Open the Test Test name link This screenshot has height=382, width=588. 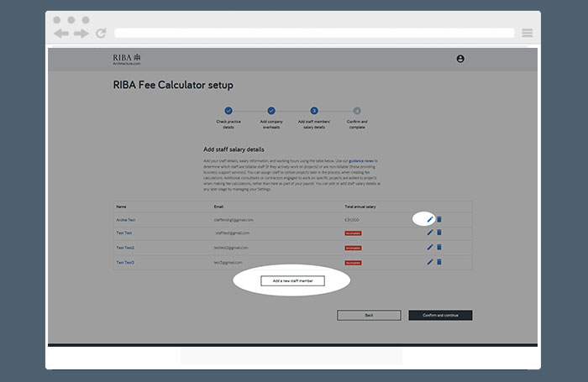pos(123,233)
